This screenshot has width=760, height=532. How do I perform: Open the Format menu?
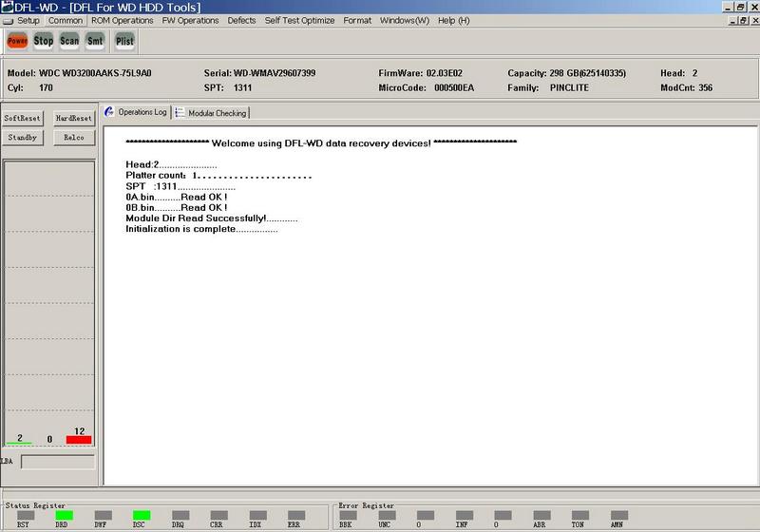pyautogui.click(x=357, y=21)
